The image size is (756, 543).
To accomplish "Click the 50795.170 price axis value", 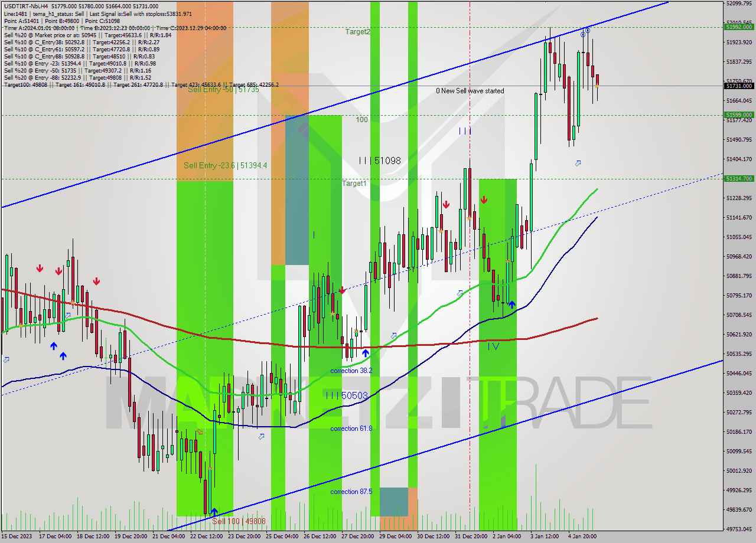I will pos(739,295).
